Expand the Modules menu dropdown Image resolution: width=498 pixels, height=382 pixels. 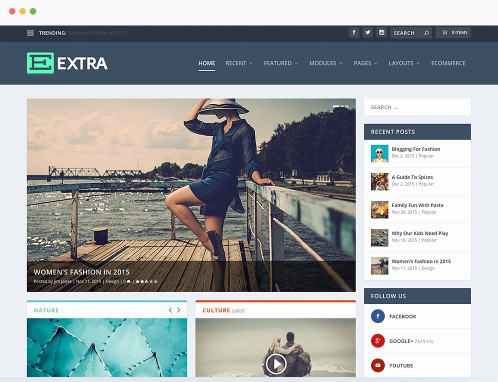click(326, 63)
